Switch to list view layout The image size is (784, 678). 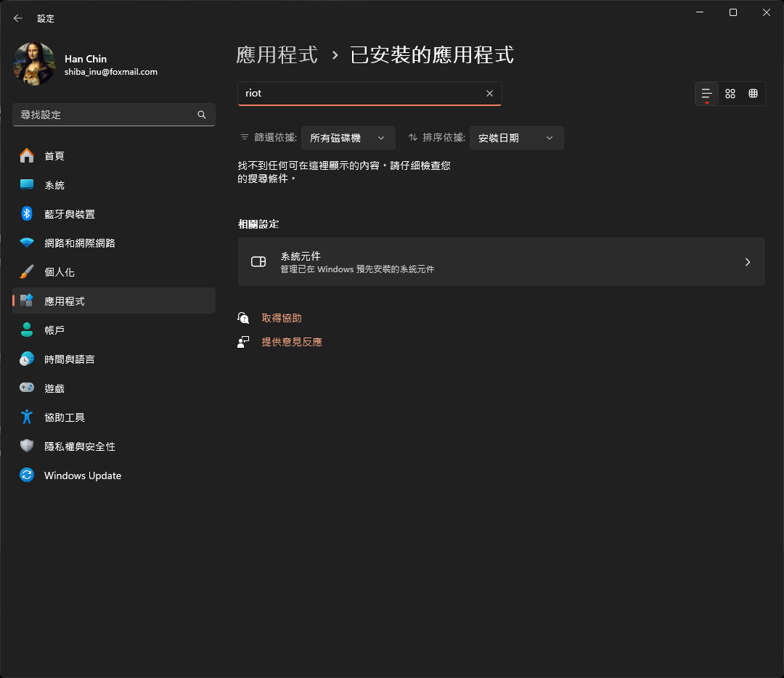pyautogui.click(x=706, y=94)
